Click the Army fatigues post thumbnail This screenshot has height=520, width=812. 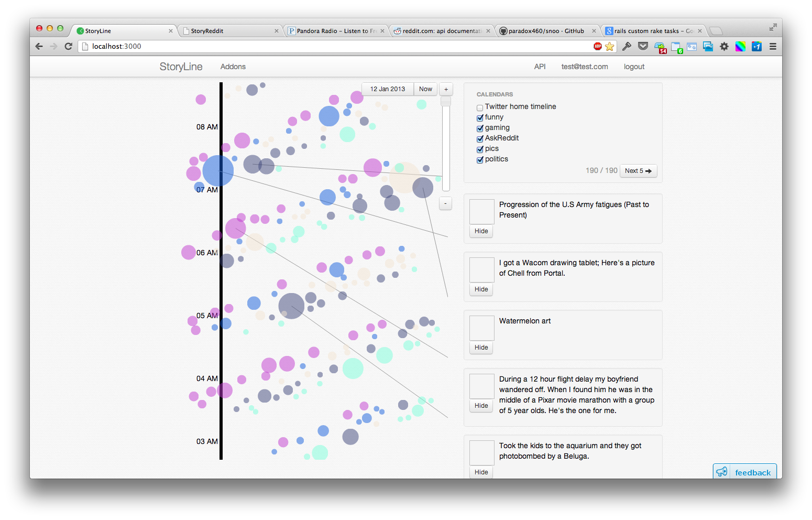point(481,212)
